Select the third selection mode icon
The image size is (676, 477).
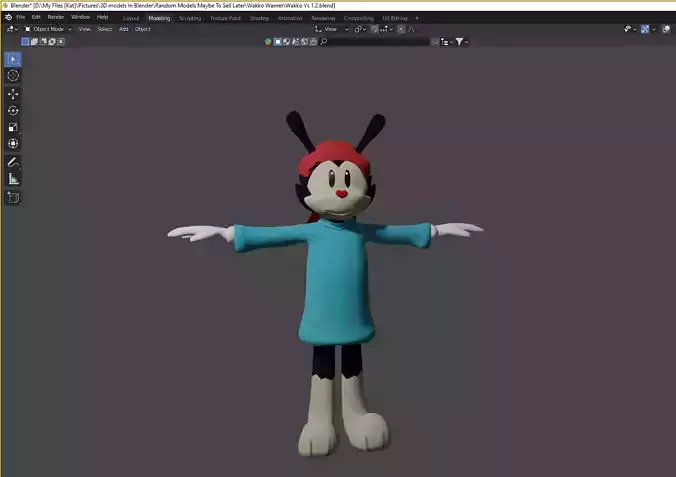pos(43,41)
